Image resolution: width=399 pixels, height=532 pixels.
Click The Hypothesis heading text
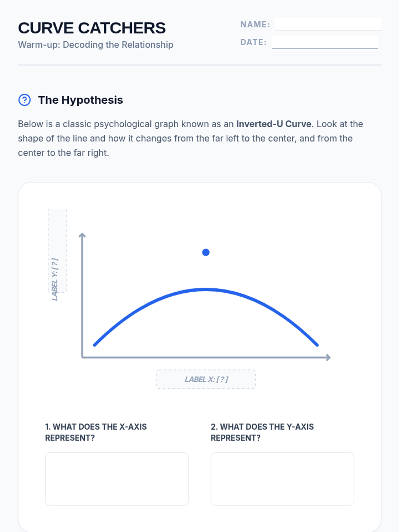(x=80, y=100)
